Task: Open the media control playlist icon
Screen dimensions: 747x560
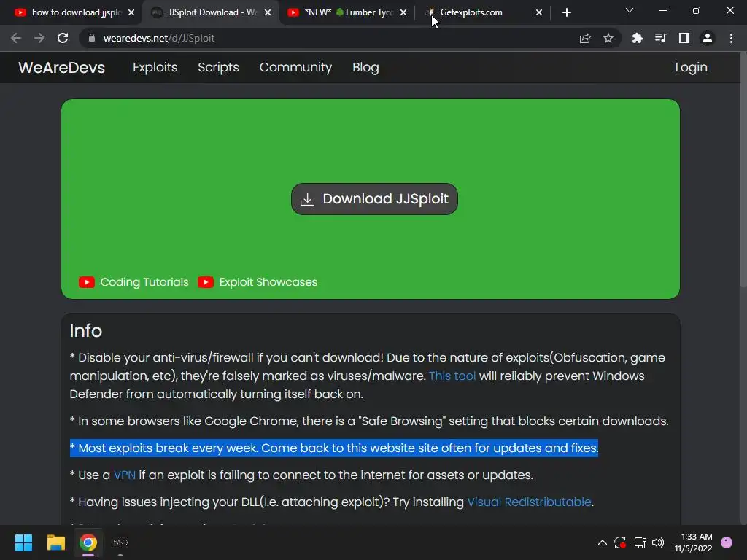Action: tap(660, 38)
